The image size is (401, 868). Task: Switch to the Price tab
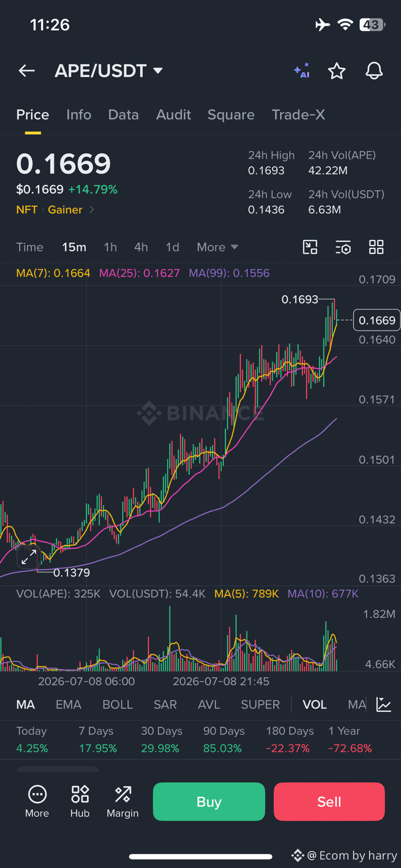[x=32, y=115]
